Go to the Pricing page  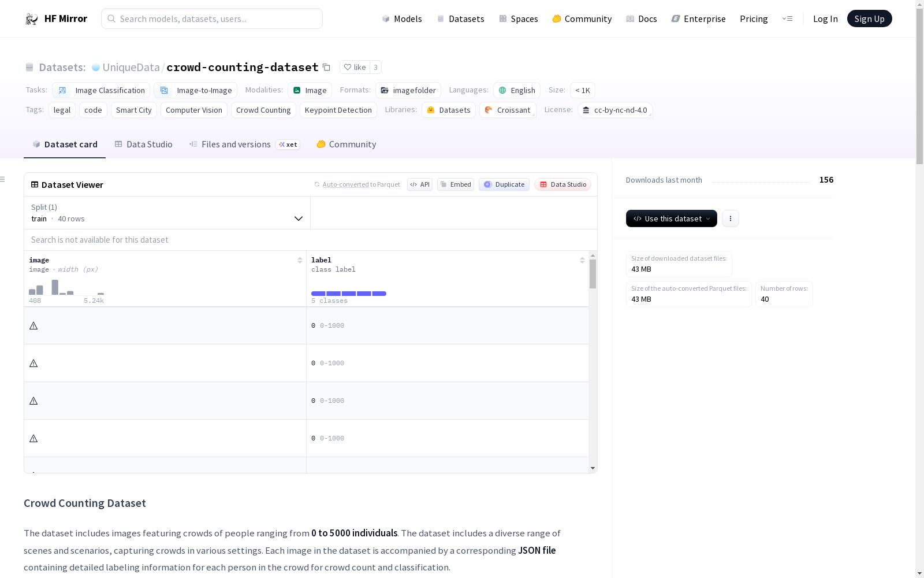(754, 18)
